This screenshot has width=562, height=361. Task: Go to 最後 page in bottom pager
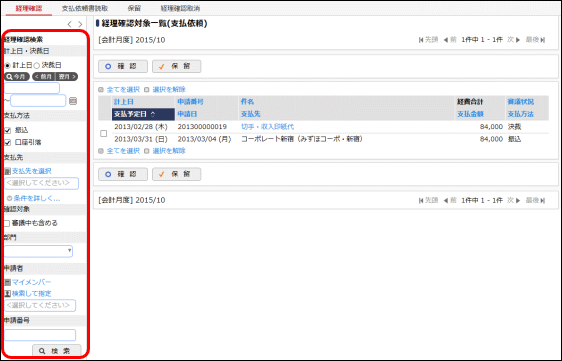coord(535,200)
